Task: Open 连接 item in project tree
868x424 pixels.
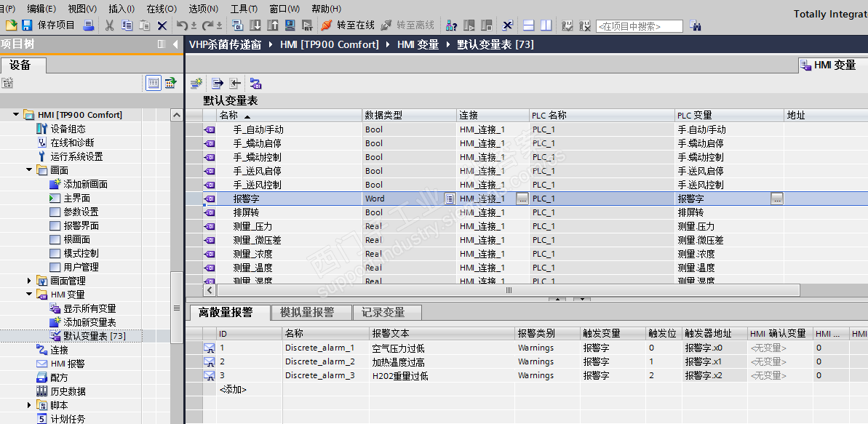Action: coord(59,350)
